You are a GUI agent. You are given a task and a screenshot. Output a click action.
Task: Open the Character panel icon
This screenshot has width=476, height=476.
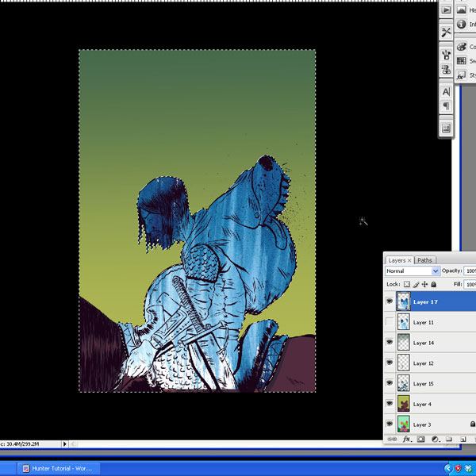446,92
